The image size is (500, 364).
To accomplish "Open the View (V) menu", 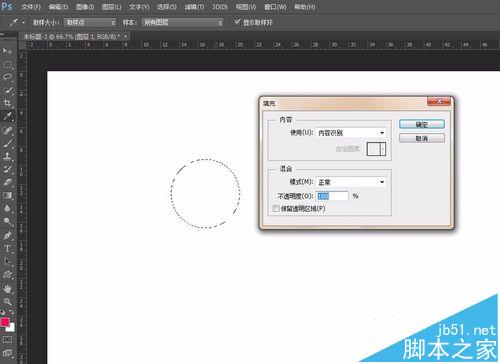I will click(x=246, y=7).
